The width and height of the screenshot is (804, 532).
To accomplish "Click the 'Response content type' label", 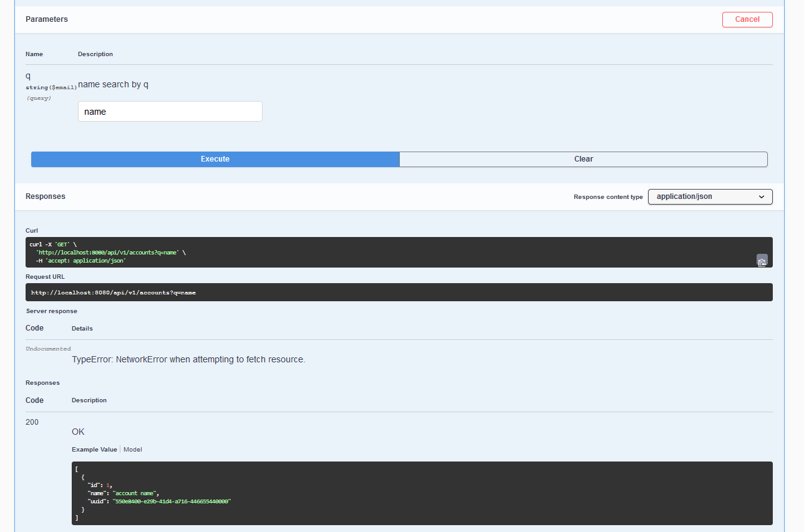I will pyautogui.click(x=608, y=197).
